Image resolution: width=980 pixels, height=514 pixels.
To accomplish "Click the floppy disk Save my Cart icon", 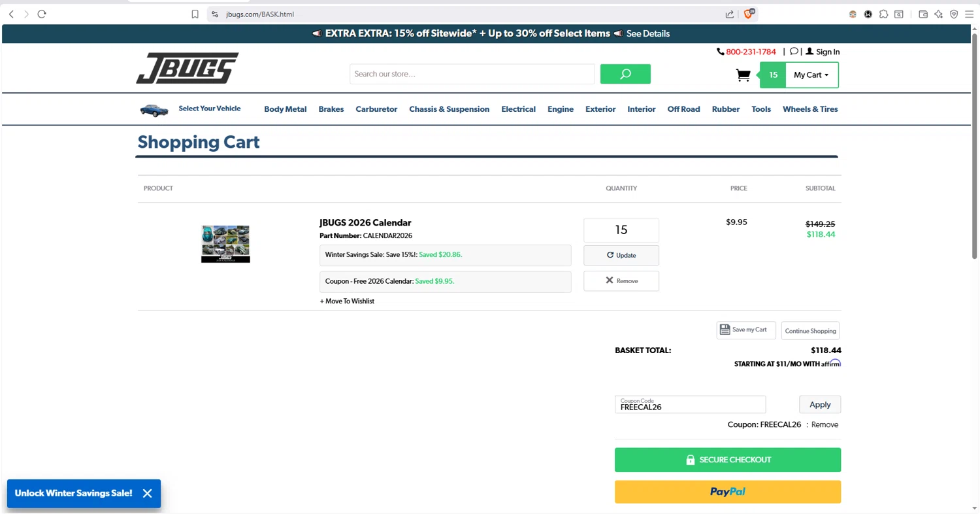I will 724,330.
